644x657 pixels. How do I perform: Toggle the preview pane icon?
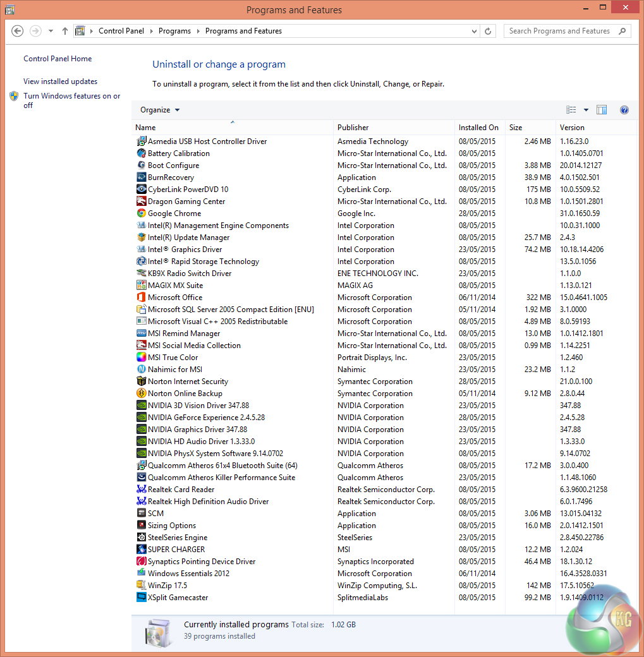click(601, 110)
